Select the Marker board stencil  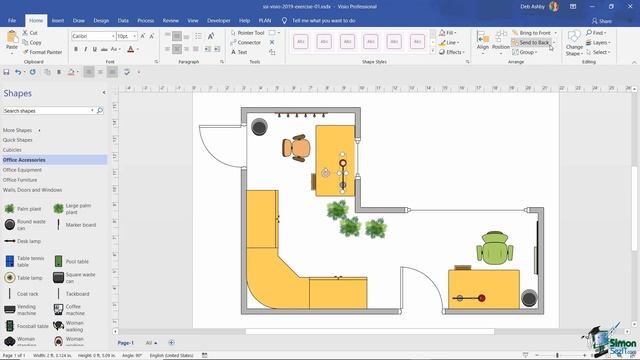click(x=76, y=225)
